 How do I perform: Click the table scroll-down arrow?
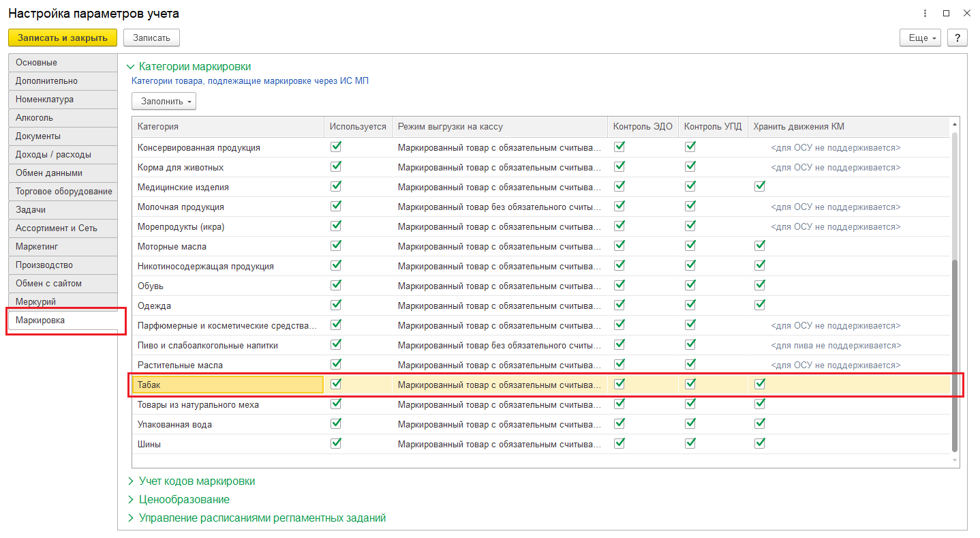[954, 460]
